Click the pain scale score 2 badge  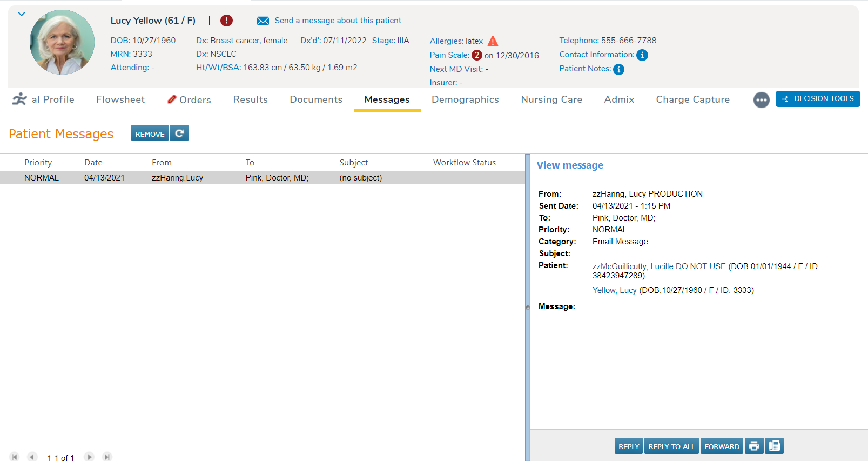tap(476, 55)
